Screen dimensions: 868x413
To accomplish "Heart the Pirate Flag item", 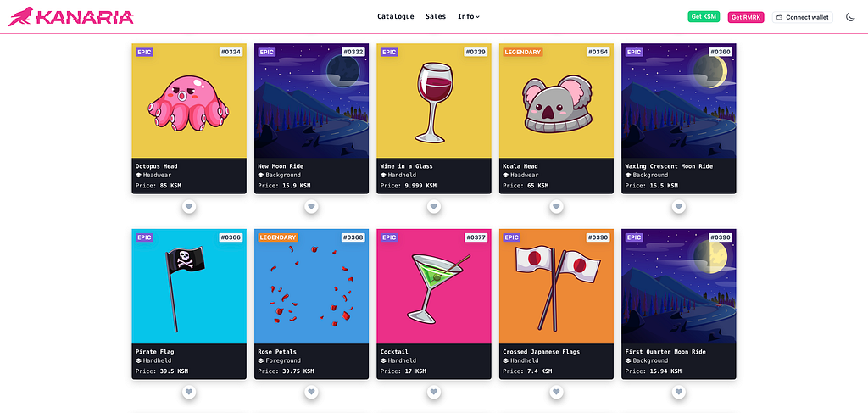I will coord(189,392).
